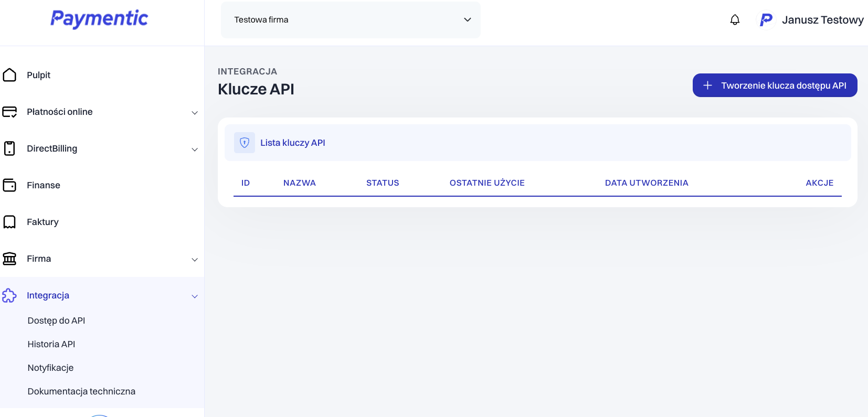
Task: Open the Janusz Testowy user menu
Action: click(822, 20)
